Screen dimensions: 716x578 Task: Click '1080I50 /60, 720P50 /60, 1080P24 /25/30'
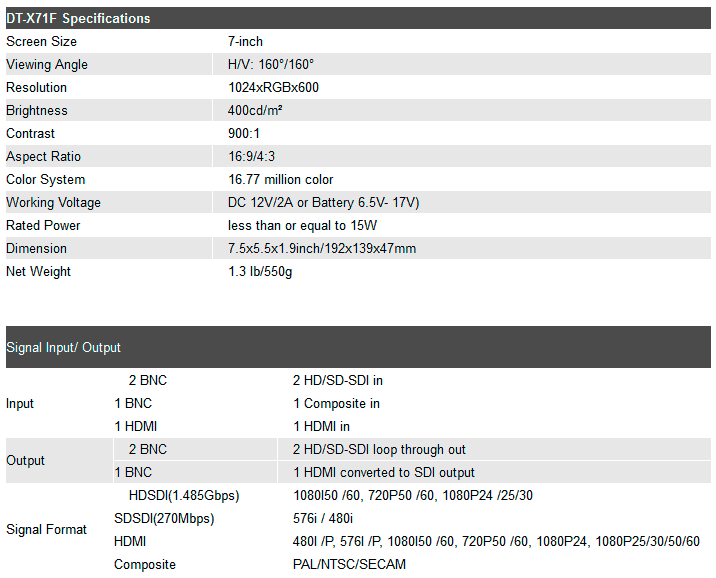(x=413, y=496)
